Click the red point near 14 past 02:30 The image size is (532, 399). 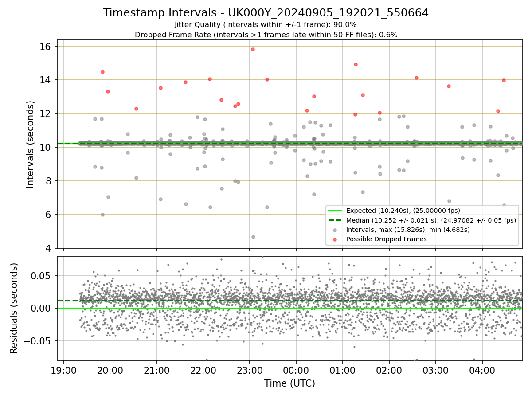click(x=416, y=78)
